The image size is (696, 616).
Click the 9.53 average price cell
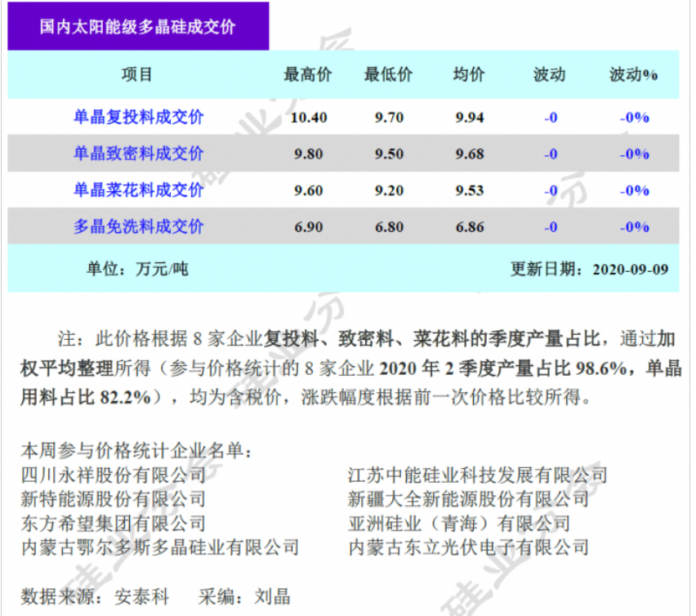coord(469,190)
